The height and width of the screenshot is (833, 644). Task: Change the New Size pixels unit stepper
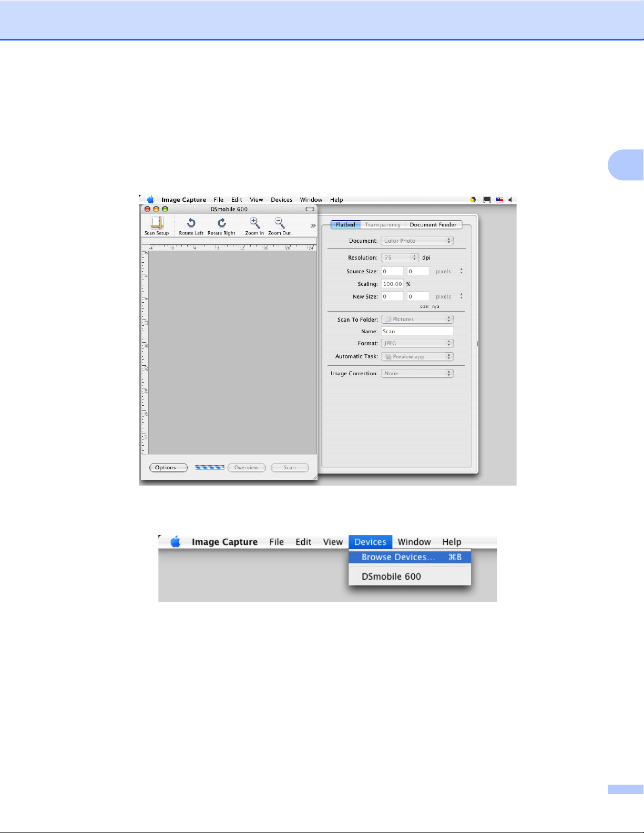point(462,296)
